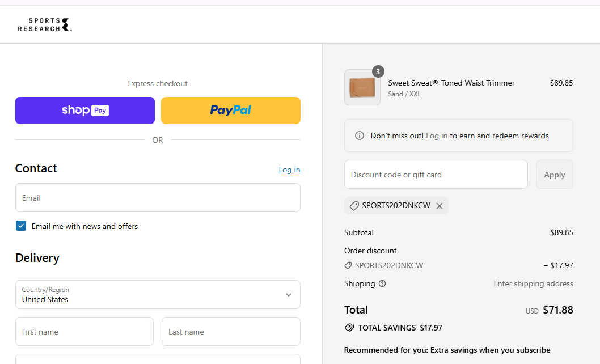600x364 pixels.
Task: Open the Country/Region dropdown
Action: point(158,294)
